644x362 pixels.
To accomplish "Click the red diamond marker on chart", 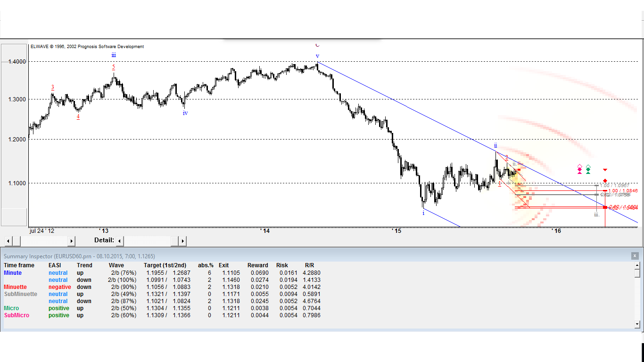I will 605,181.
